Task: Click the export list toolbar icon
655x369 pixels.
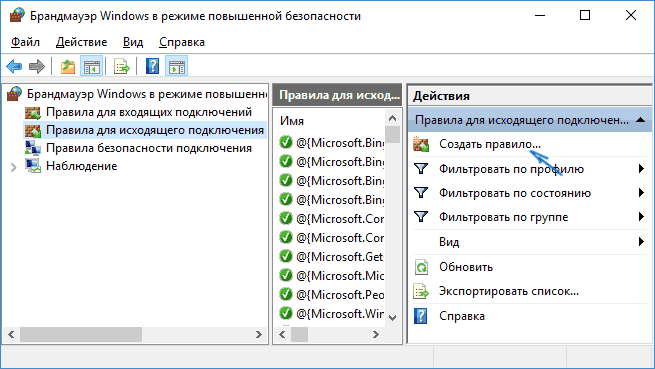Action: 122,66
